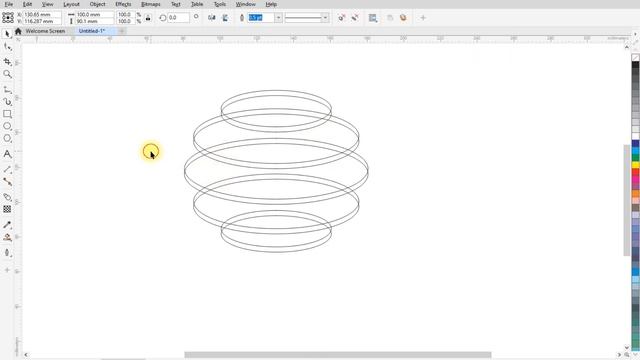Select the Pick tool in toolbox

7,34
